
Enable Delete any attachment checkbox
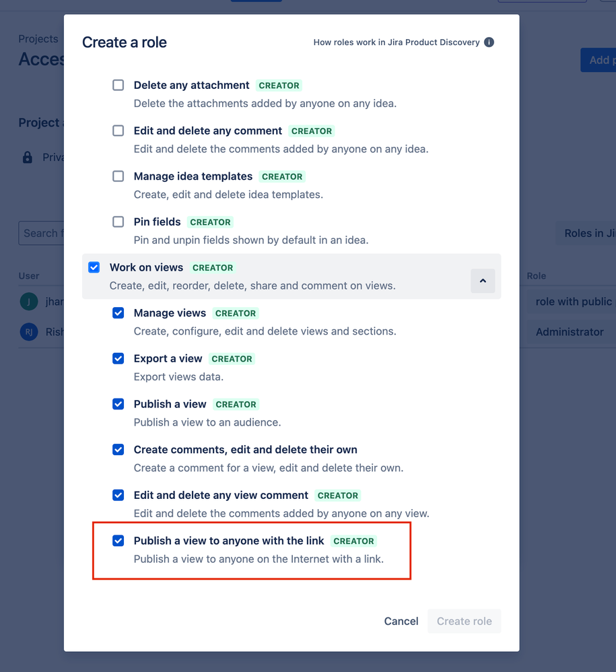[118, 85]
